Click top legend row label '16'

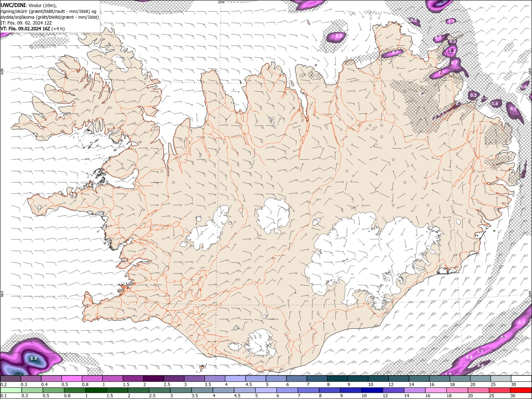point(432,385)
